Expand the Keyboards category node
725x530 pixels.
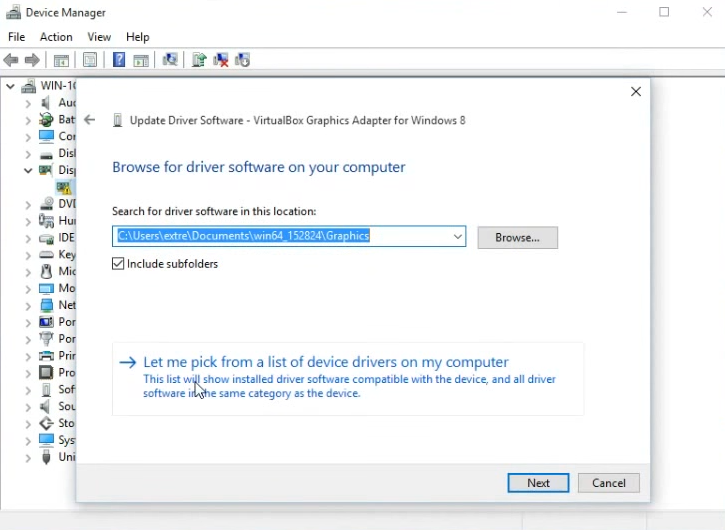pos(28,255)
